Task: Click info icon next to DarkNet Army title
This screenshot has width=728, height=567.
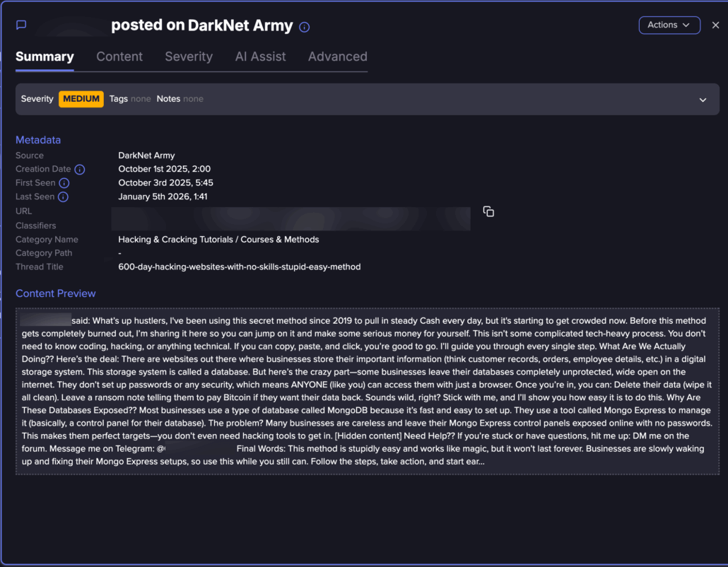Action: click(x=305, y=28)
